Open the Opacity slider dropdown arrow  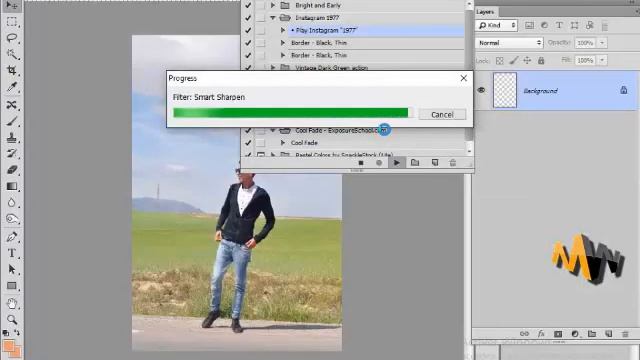(x=602, y=43)
